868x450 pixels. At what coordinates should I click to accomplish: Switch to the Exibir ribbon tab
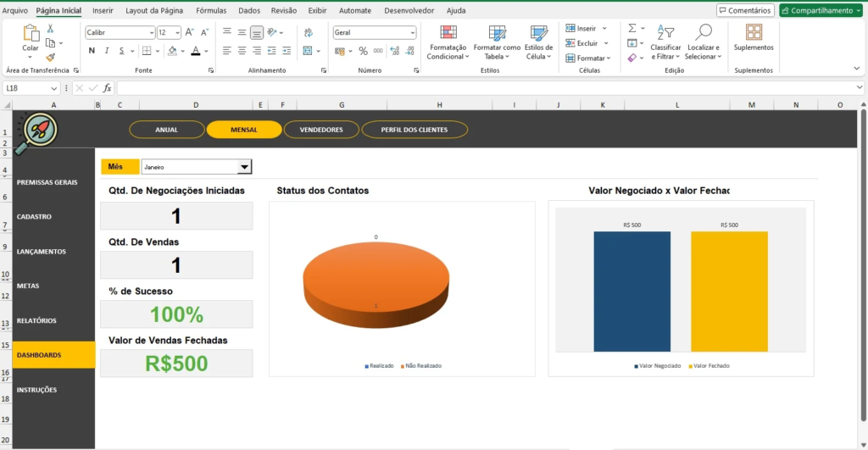pyautogui.click(x=317, y=11)
